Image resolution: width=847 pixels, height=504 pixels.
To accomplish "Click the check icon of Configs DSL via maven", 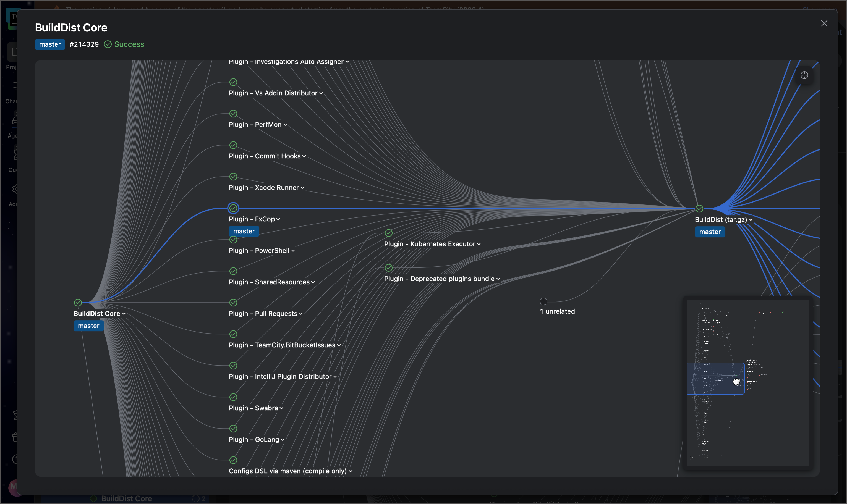I will point(233,460).
